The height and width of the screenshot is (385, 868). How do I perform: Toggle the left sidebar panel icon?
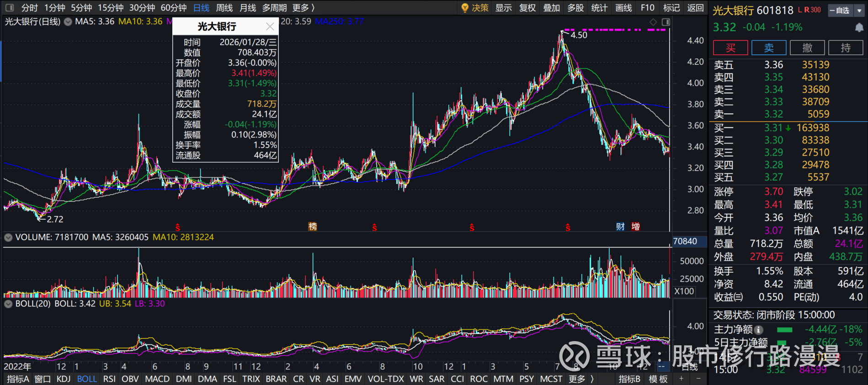[10, 8]
